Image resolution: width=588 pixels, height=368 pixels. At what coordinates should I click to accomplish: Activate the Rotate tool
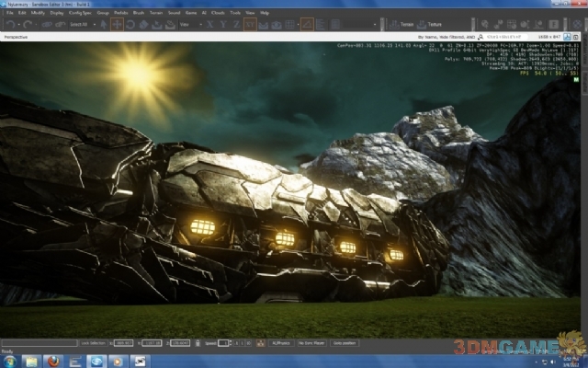pyautogui.click(x=130, y=25)
